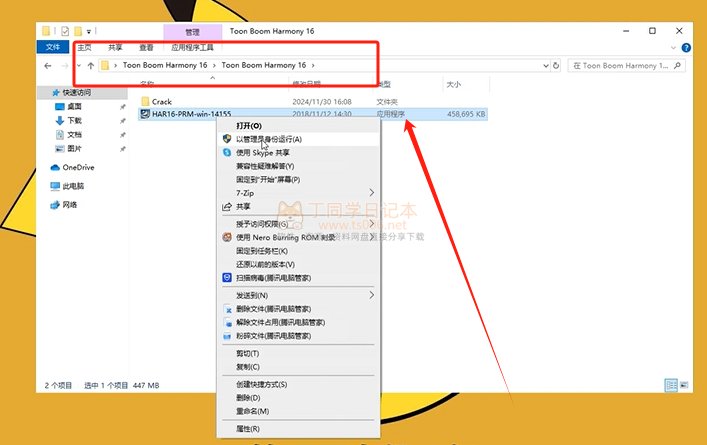Choose 还原以前的版本(V)

[298, 264]
